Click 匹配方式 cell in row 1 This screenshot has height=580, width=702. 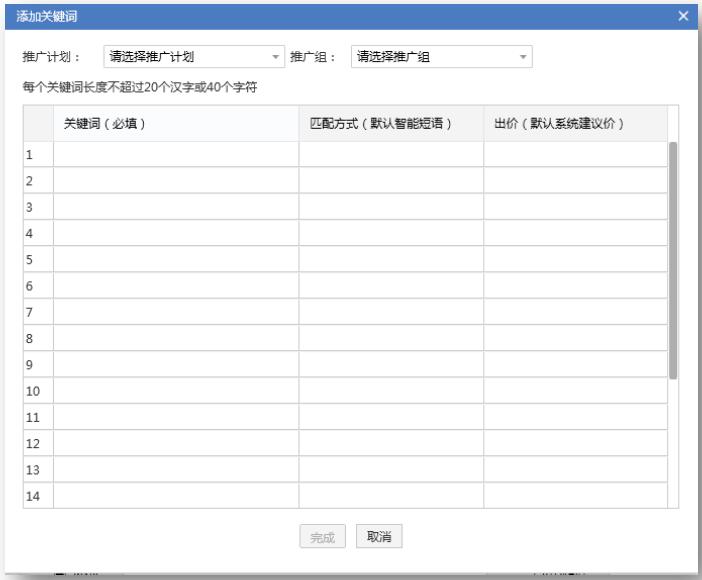click(x=391, y=154)
